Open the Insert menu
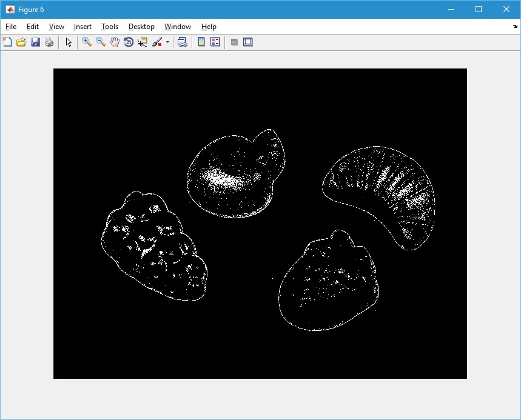The width and height of the screenshot is (521, 420). pos(82,27)
